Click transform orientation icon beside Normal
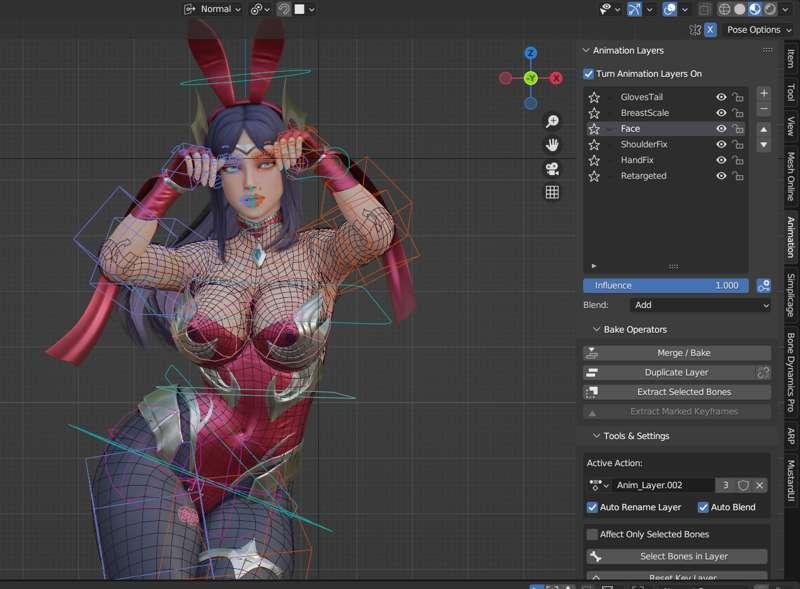The image size is (800, 589). coord(190,9)
